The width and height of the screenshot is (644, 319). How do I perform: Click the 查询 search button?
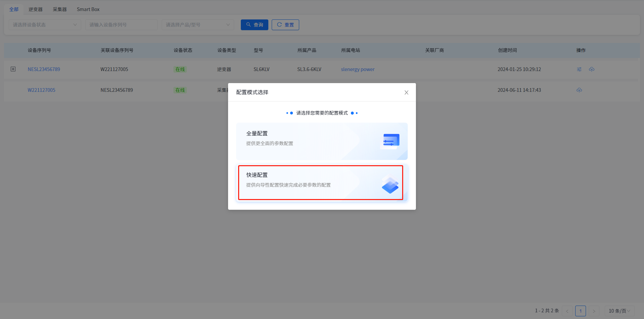click(x=254, y=25)
